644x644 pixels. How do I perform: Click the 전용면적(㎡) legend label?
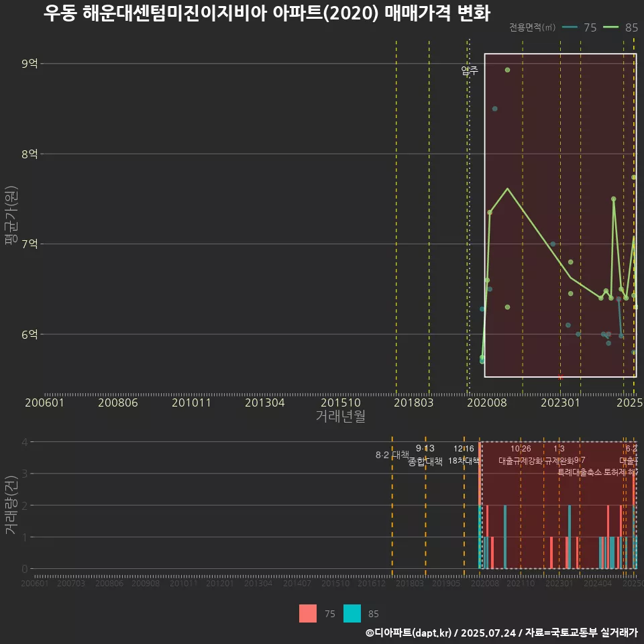click(x=532, y=28)
